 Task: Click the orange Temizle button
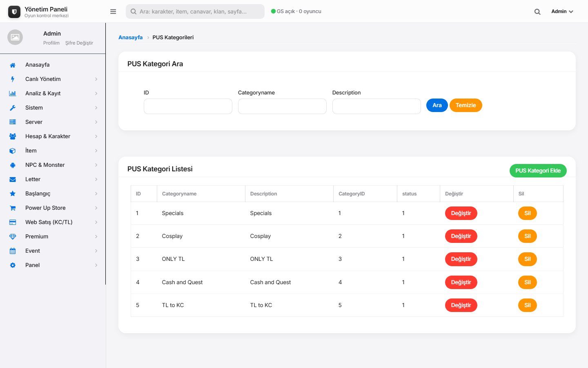click(x=466, y=105)
